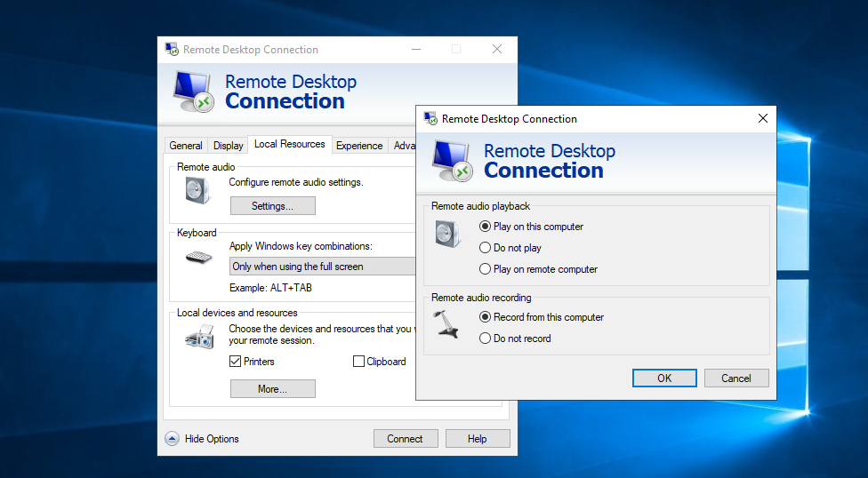This screenshot has height=478, width=868.
Task: Click 'Remote audio recording' group label
Action: (x=481, y=298)
